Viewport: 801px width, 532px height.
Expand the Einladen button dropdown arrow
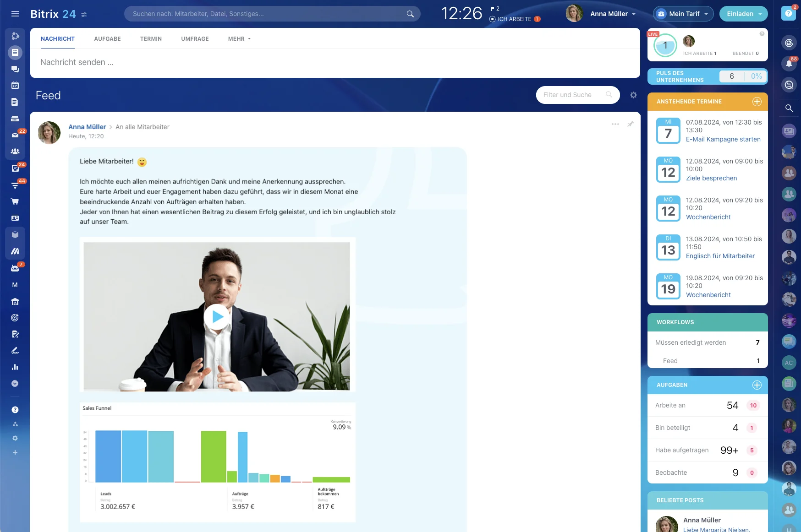tap(760, 14)
